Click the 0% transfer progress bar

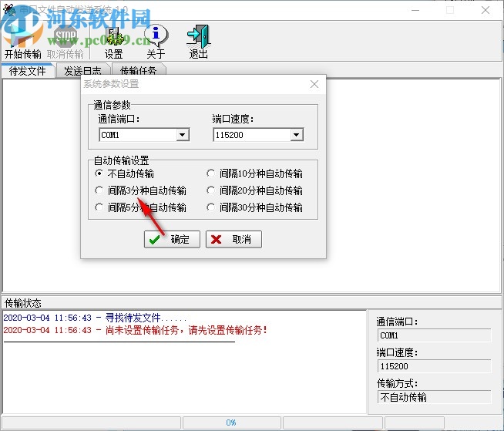(x=231, y=423)
